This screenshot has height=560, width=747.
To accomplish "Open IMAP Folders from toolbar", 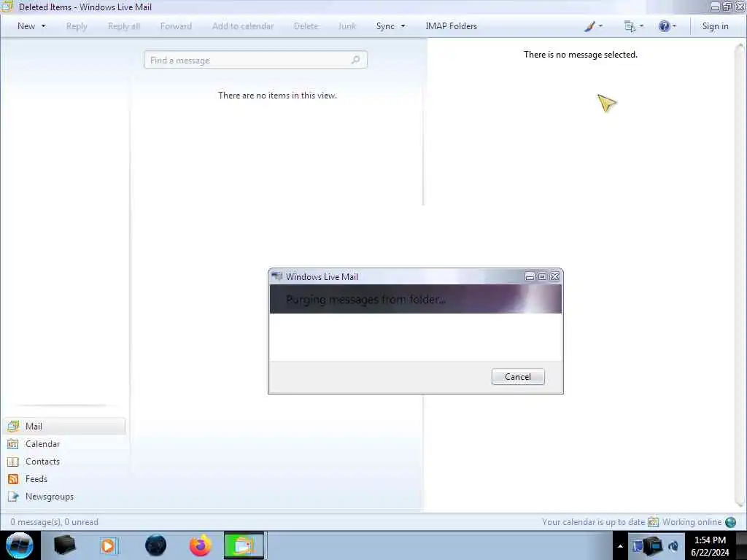I will [451, 26].
